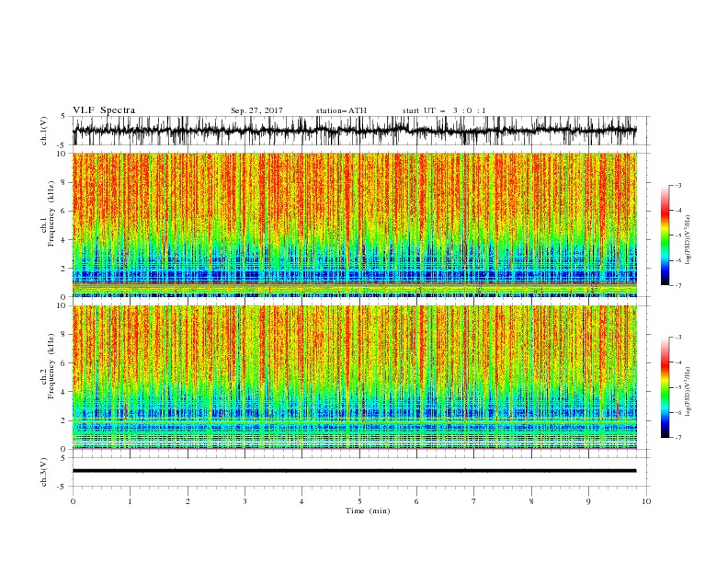Click the ch.1 PSD color bar
The width and height of the screenshot is (728, 563).
pos(665,236)
